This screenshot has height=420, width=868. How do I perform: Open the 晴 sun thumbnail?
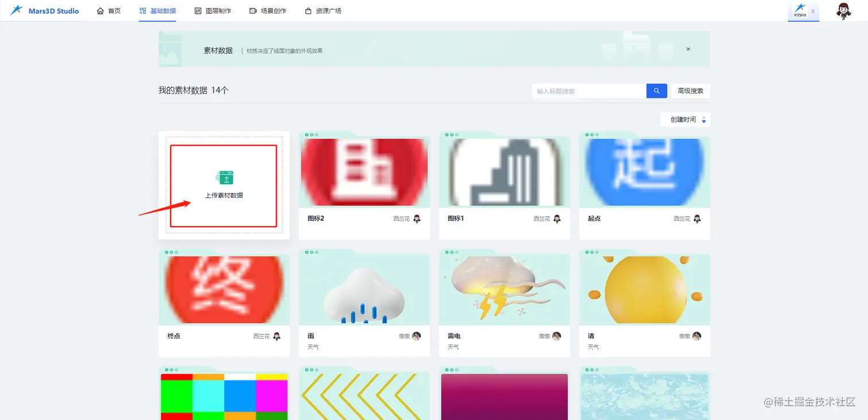[645, 290]
